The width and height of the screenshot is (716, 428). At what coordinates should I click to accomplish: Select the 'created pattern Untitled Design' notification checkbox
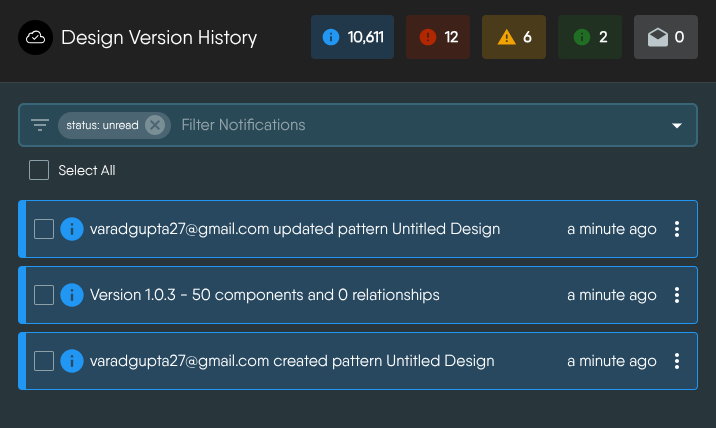(44, 361)
